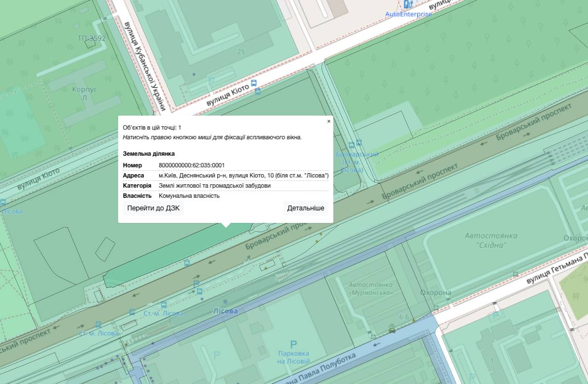Screen dimensions: 588x384
Task: Click the category value "Землі житлової та громадської забудови"
Action: coord(215,186)
